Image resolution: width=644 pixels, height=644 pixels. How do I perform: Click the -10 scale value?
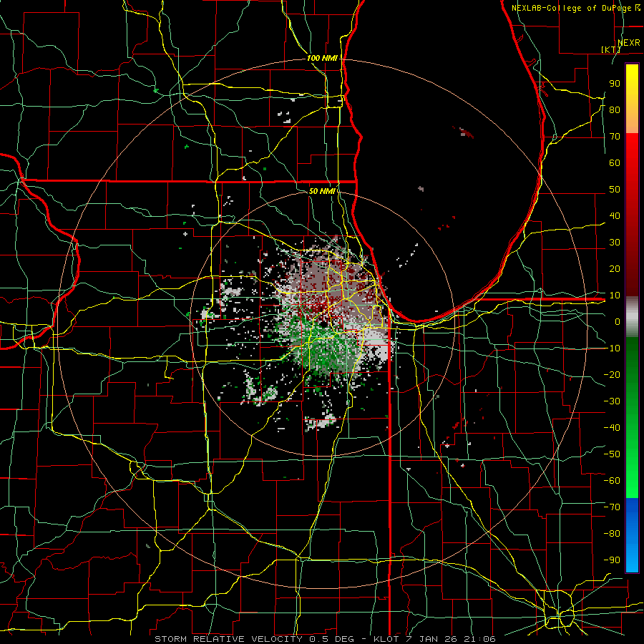tap(612, 348)
